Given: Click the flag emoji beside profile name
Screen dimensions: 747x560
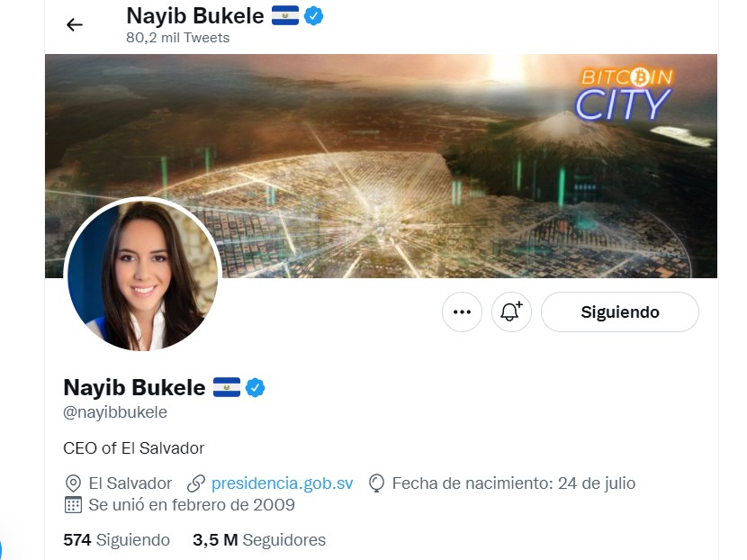Looking at the screenshot, I should [226, 387].
